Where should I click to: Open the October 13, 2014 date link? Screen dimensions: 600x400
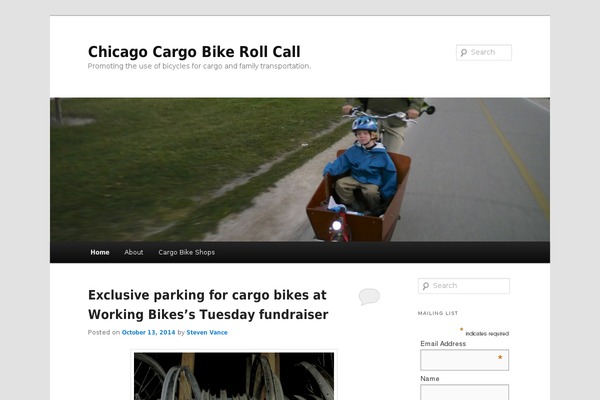[148, 332]
